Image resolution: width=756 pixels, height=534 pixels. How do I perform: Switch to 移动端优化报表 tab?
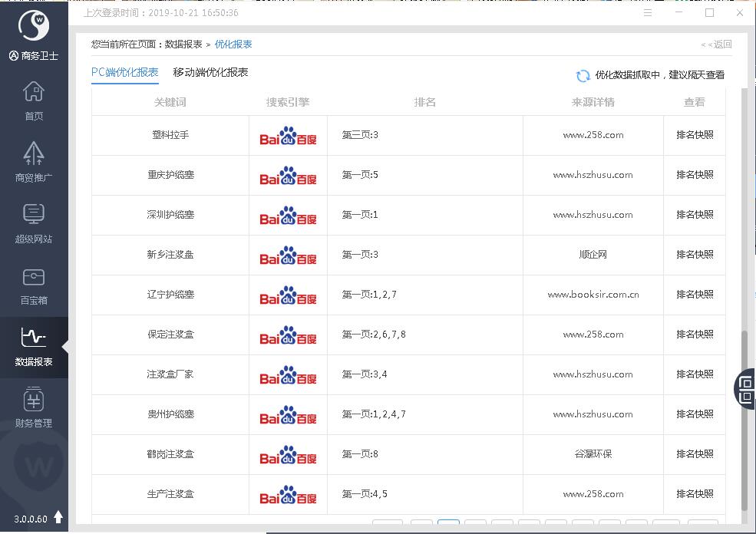coord(210,72)
